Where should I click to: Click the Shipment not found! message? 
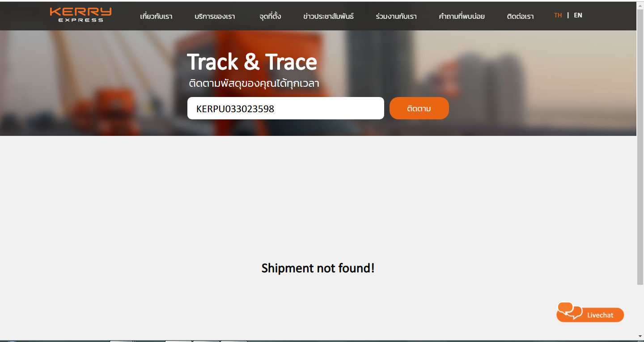(x=318, y=268)
